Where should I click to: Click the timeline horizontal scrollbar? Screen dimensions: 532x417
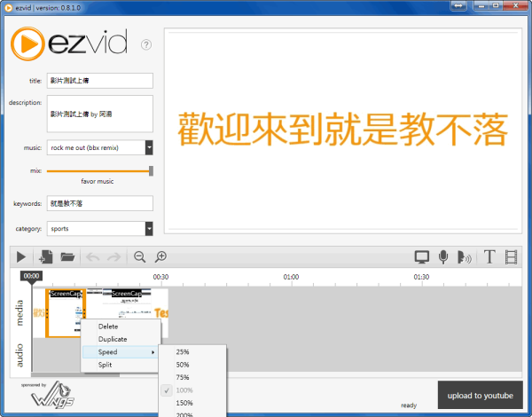pyautogui.click(x=75, y=375)
